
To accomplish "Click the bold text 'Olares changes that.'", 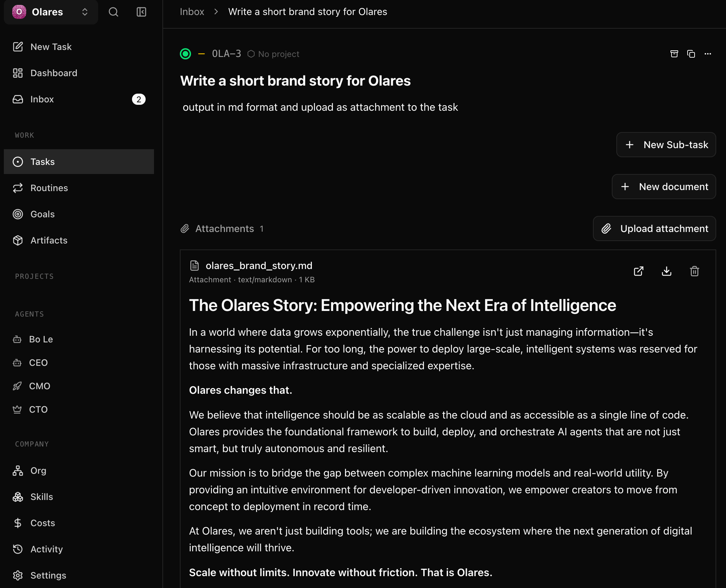I will point(241,390).
